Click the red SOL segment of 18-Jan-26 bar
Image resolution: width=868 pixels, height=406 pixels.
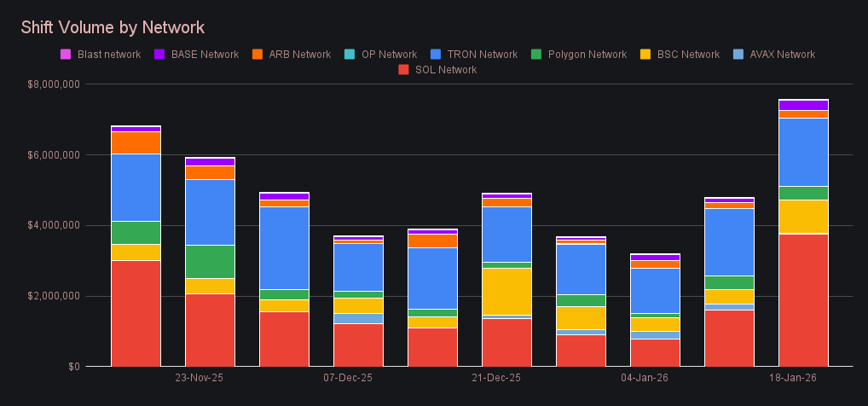click(803, 299)
